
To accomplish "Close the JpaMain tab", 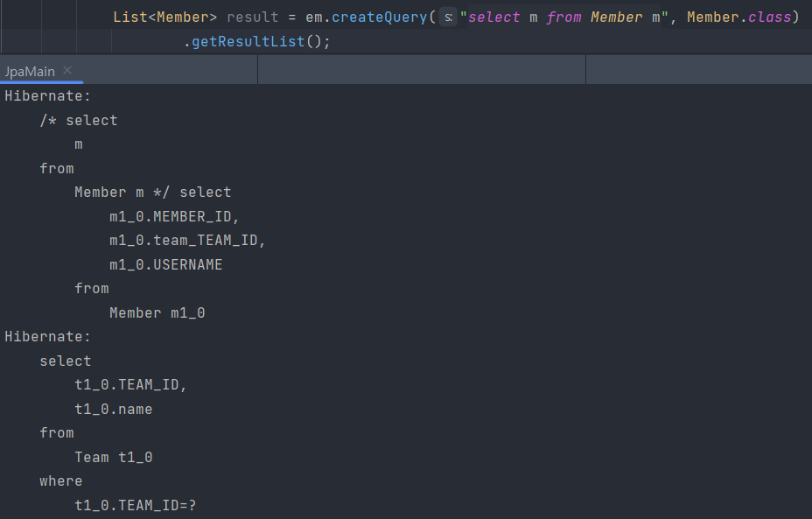I will click(67, 70).
